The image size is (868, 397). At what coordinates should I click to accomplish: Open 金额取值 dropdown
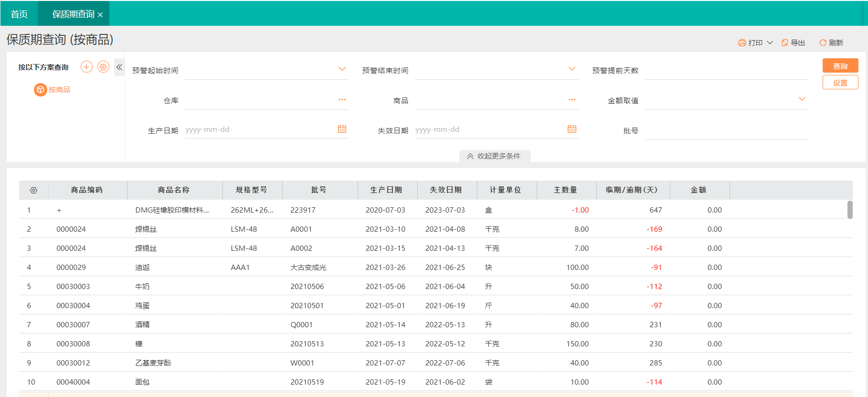coord(802,99)
